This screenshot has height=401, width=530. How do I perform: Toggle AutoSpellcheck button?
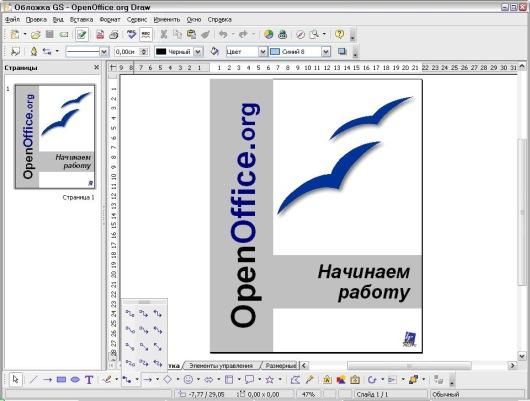coord(146,34)
